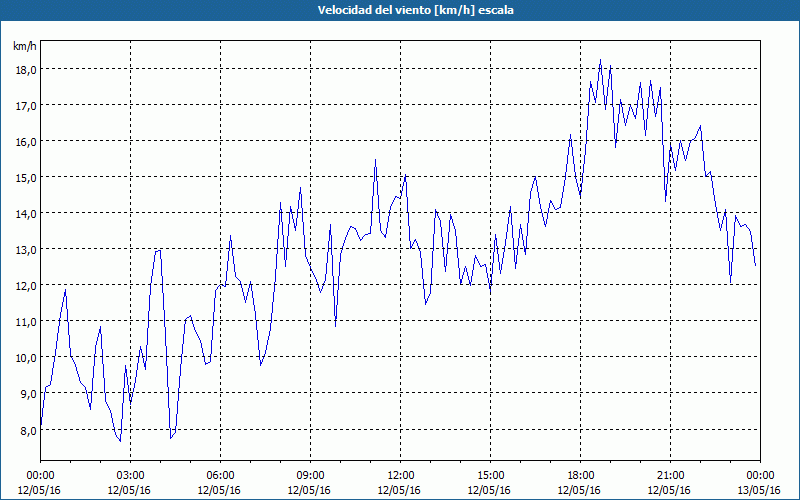This screenshot has width=800, height=500.
Task: Click the 16,0 y-axis label
Action: [x=26, y=142]
